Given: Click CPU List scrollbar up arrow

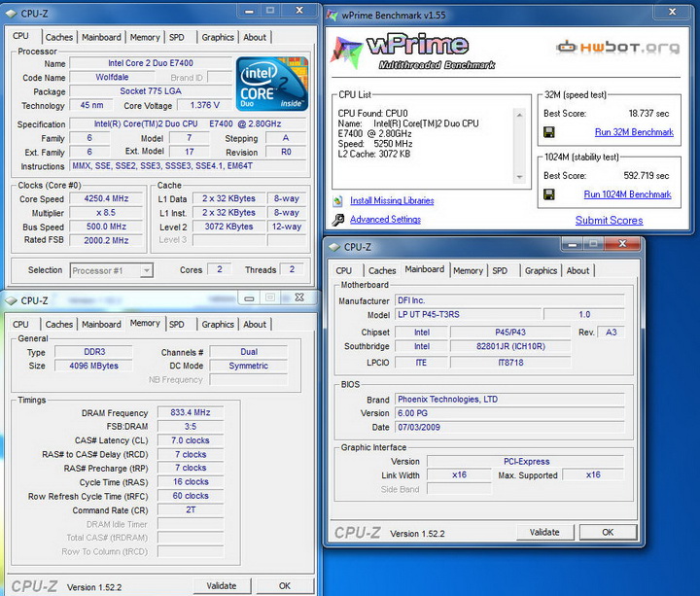Looking at the screenshot, I should [x=519, y=115].
